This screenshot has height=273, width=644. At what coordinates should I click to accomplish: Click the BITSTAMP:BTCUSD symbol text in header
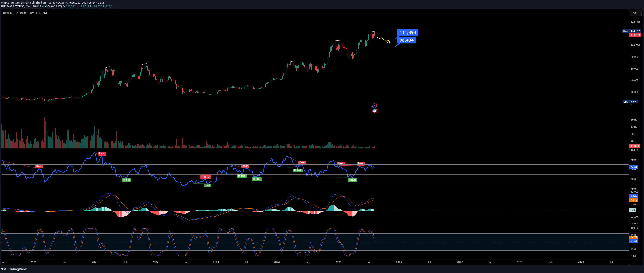click(13, 6)
